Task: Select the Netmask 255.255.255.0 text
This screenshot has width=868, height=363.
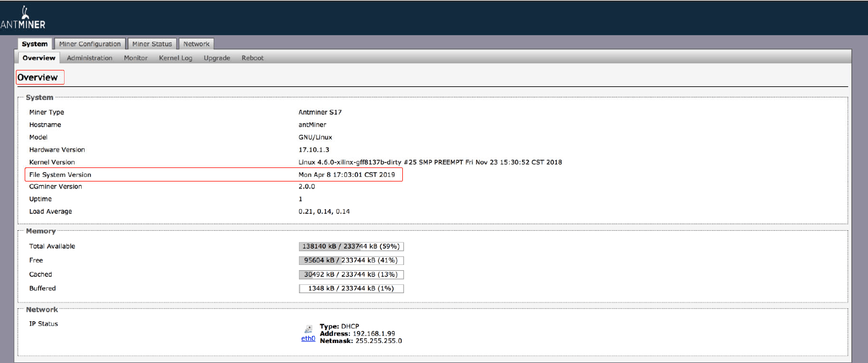Action: 361,341
